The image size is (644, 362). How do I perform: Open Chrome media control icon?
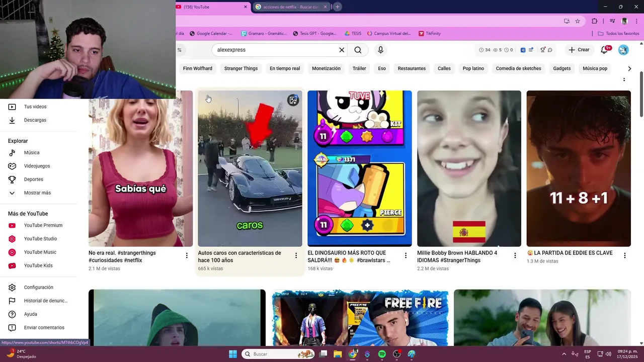(x=612, y=21)
